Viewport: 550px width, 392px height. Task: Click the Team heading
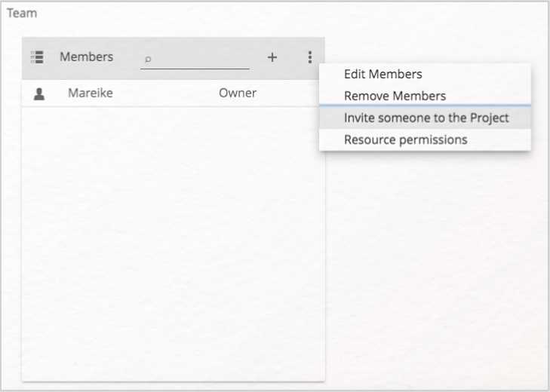[x=22, y=13]
